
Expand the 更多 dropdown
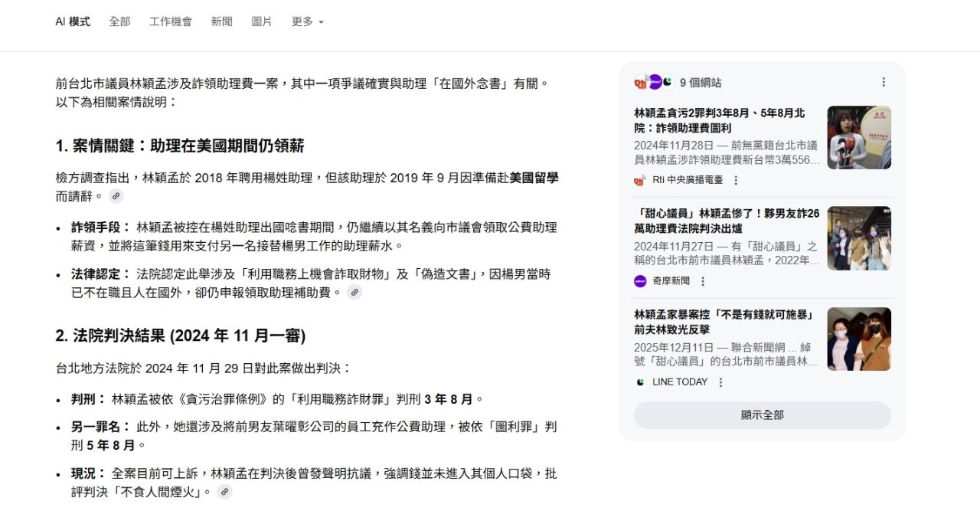pos(307,21)
